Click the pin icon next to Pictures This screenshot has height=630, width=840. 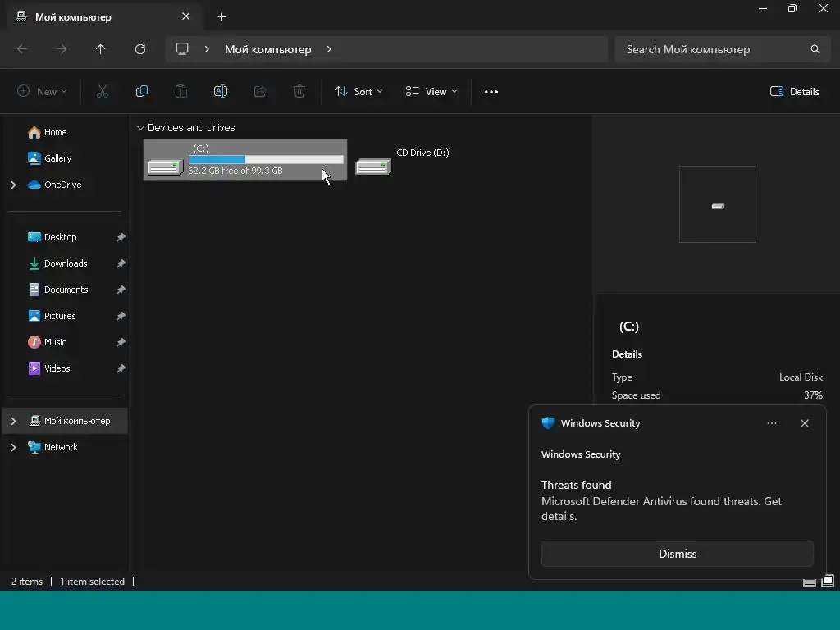pyautogui.click(x=121, y=316)
